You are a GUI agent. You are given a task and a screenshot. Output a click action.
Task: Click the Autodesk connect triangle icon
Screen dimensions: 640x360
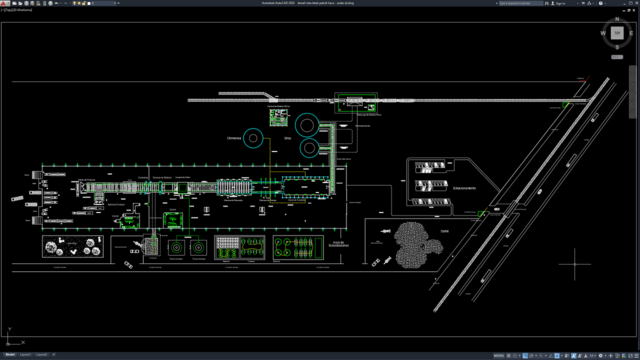point(589,3)
